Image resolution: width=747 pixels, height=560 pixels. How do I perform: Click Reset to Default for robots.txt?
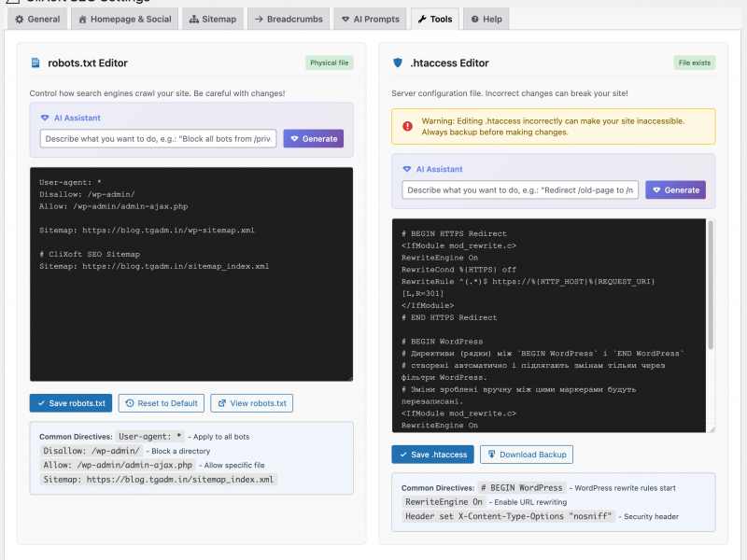tap(161, 402)
